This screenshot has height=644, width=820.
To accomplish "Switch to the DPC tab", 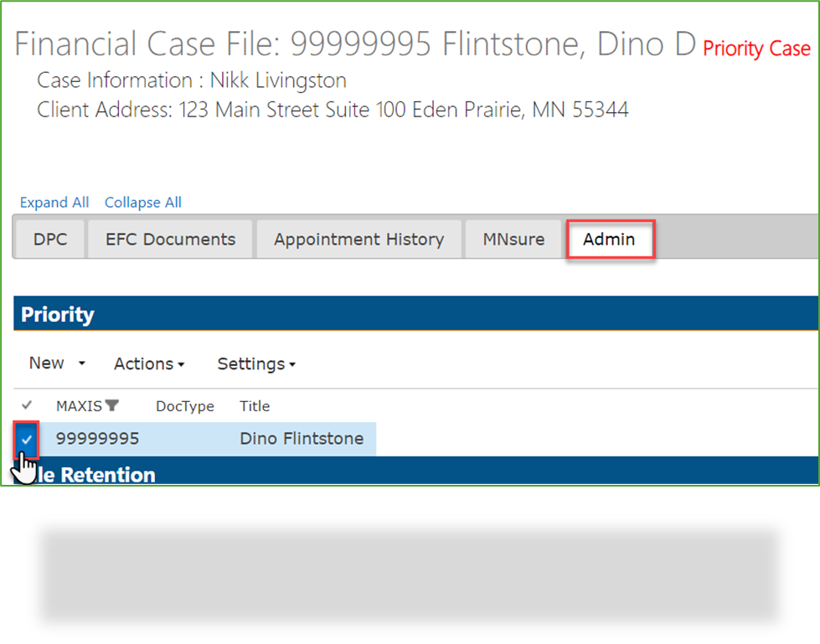I will pos(49,239).
